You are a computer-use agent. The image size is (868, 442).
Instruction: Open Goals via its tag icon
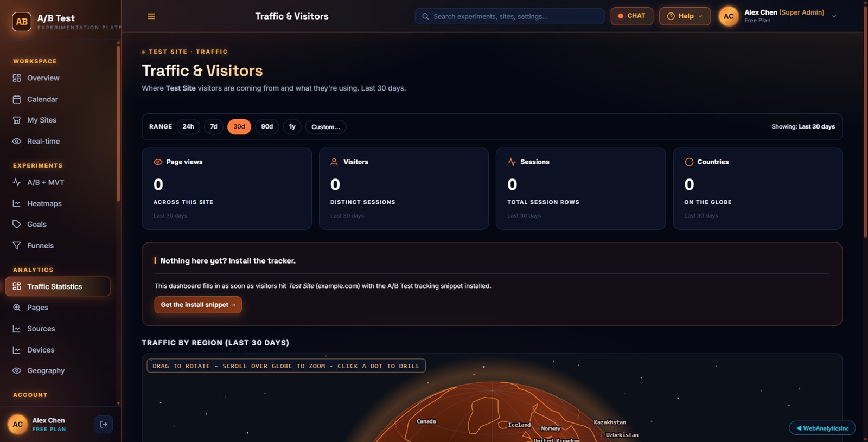click(17, 224)
